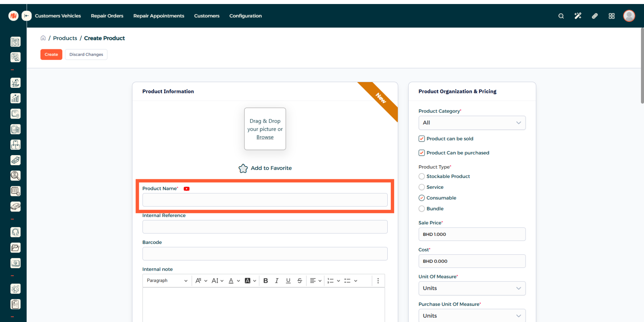The height and width of the screenshot is (322, 644).
Task: Open the magic wand tool in header
Action: point(578,16)
